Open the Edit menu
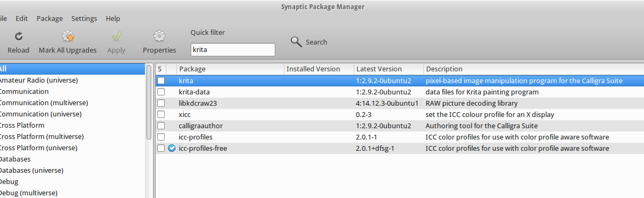The image size is (644, 198). (x=21, y=18)
